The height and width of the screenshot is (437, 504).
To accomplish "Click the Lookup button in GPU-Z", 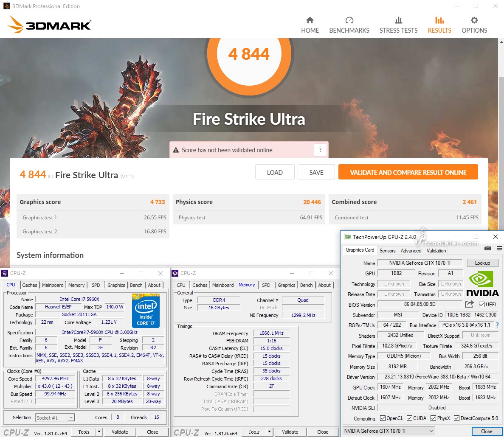I will 482,263.
